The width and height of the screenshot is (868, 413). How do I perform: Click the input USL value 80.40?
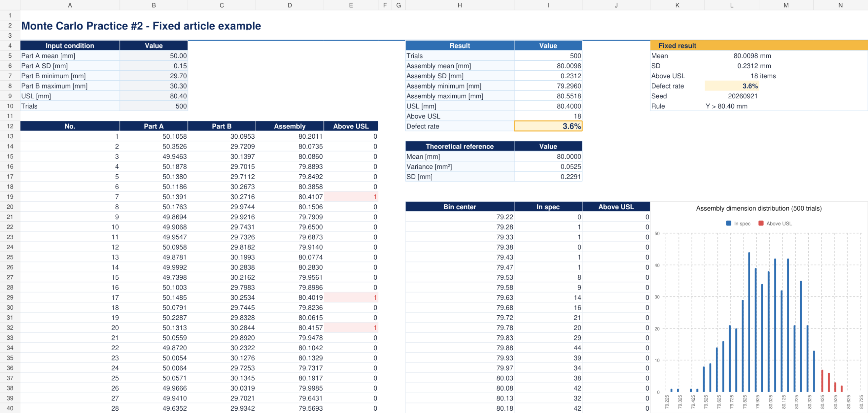[x=154, y=96]
